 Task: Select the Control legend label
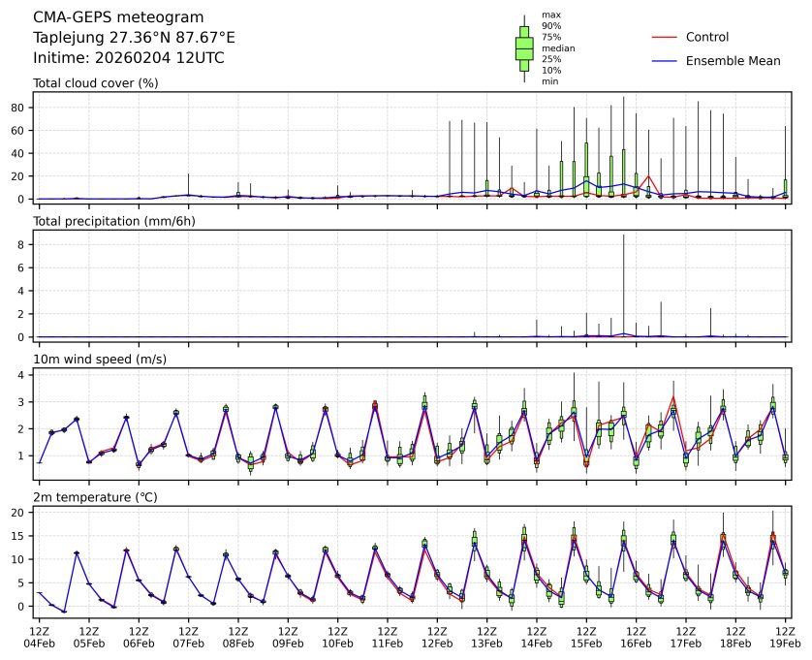707,37
